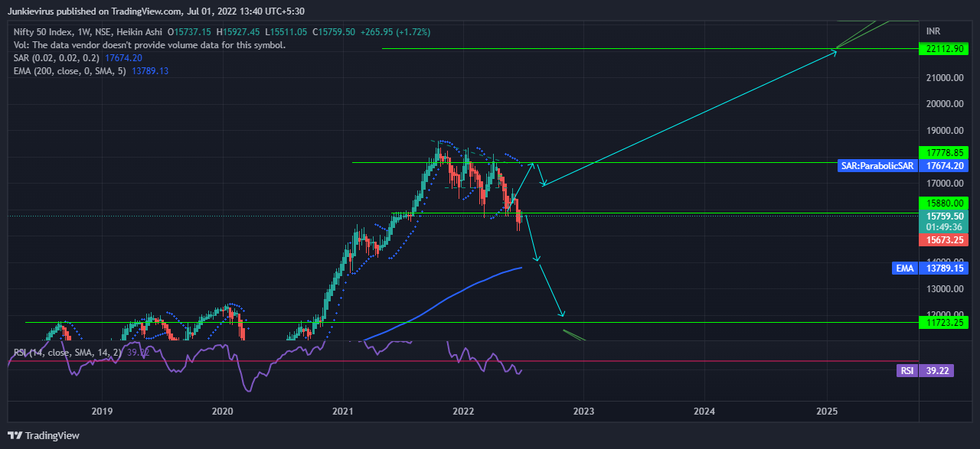Click the green 11723.25 price label

coord(942,323)
